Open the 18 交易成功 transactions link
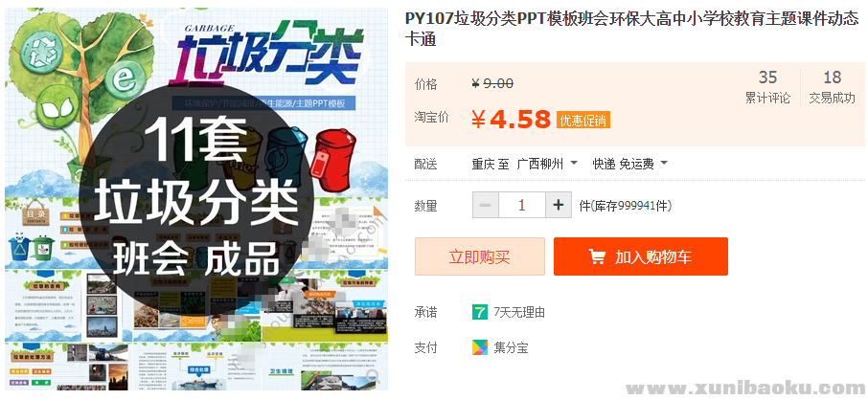Image resolution: width=868 pixels, height=400 pixels. click(832, 87)
